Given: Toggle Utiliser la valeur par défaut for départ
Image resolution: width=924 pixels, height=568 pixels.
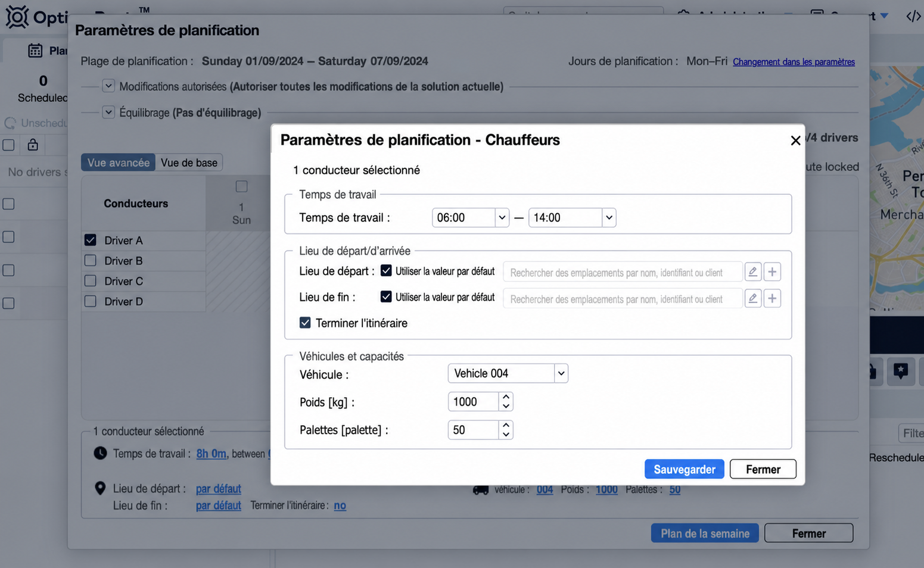Looking at the screenshot, I should coord(386,271).
